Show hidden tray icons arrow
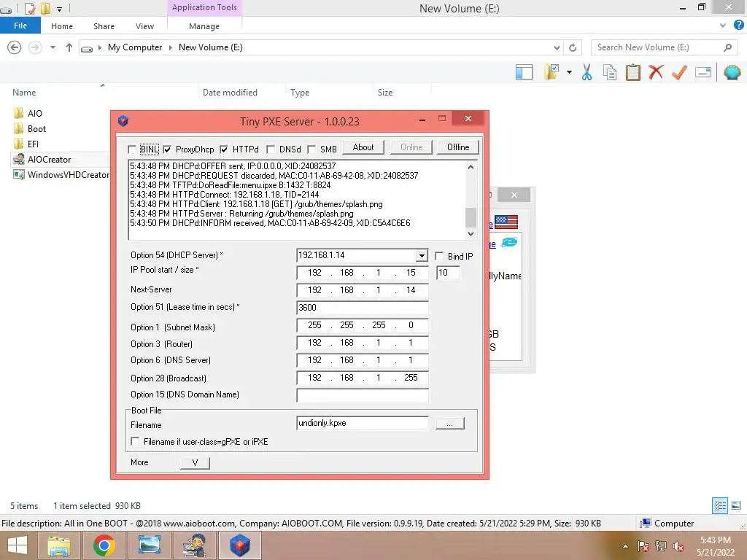This screenshot has width=747, height=560. click(625, 546)
